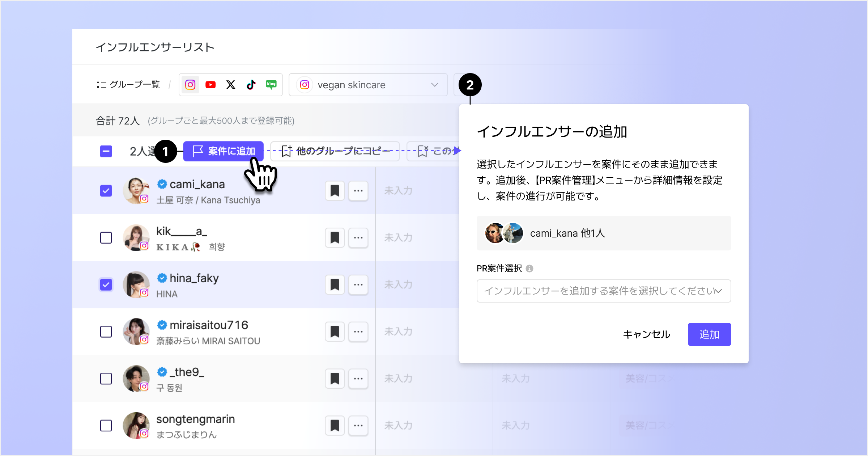
Task: Click 他のグループにコピー button
Action: coord(335,151)
